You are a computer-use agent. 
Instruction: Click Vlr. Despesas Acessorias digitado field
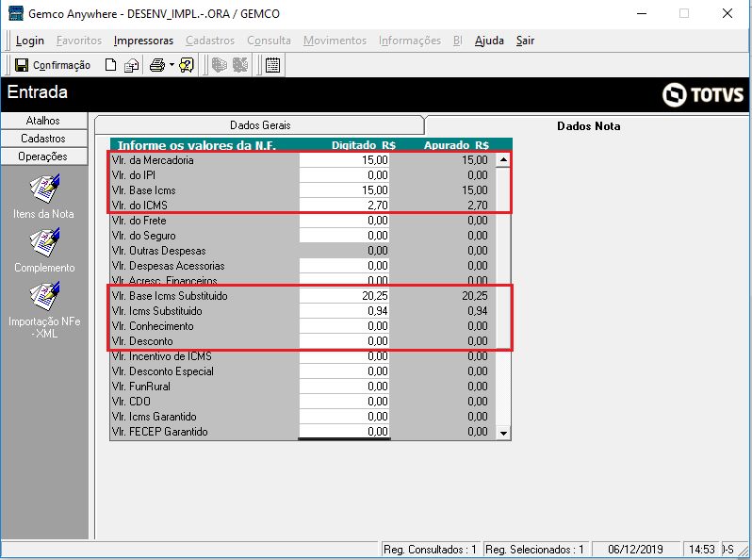(344, 266)
